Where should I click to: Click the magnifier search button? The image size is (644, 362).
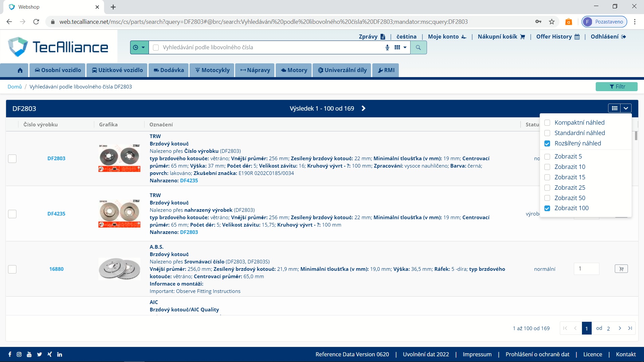418,48
